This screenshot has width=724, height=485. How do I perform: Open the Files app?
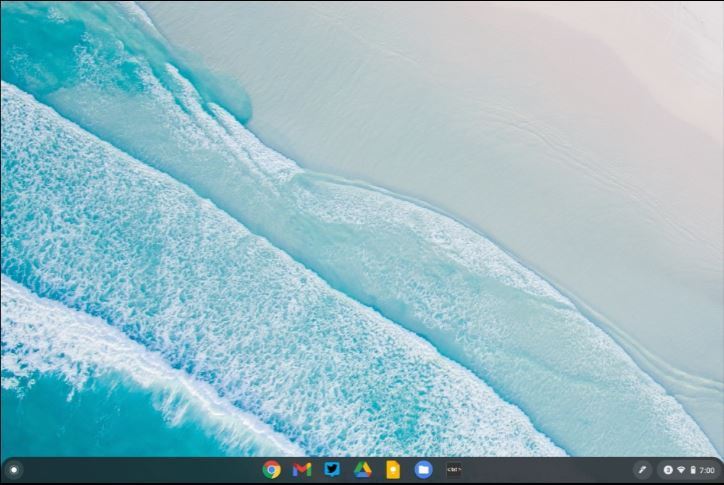coord(423,469)
